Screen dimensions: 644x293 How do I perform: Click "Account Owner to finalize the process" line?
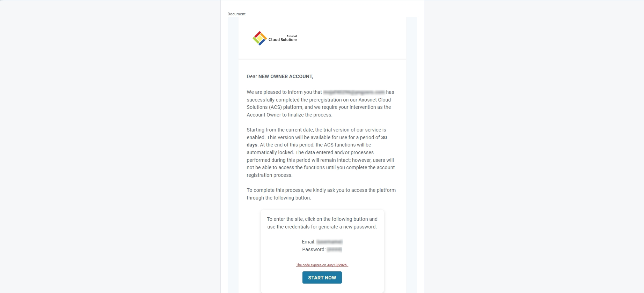(289, 115)
